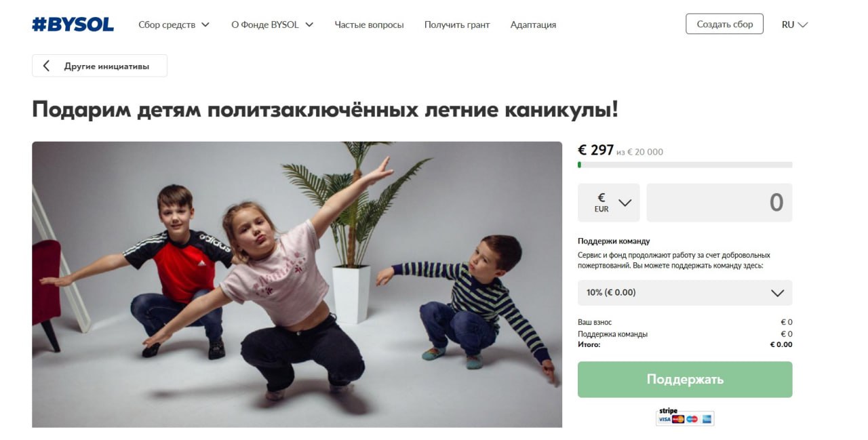Open the EUR currency selector

pyautogui.click(x=608, y=203)
